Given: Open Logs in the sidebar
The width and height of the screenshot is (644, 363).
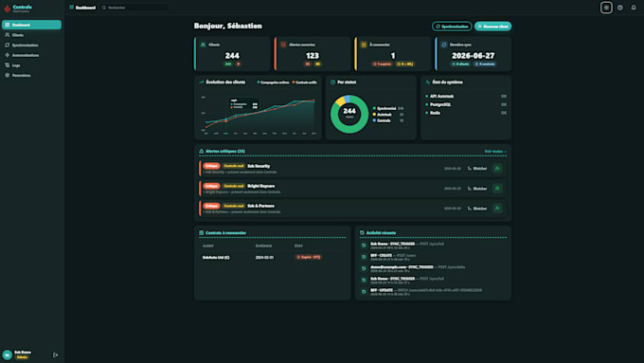Looking at the screenshot, I should 31,65.
